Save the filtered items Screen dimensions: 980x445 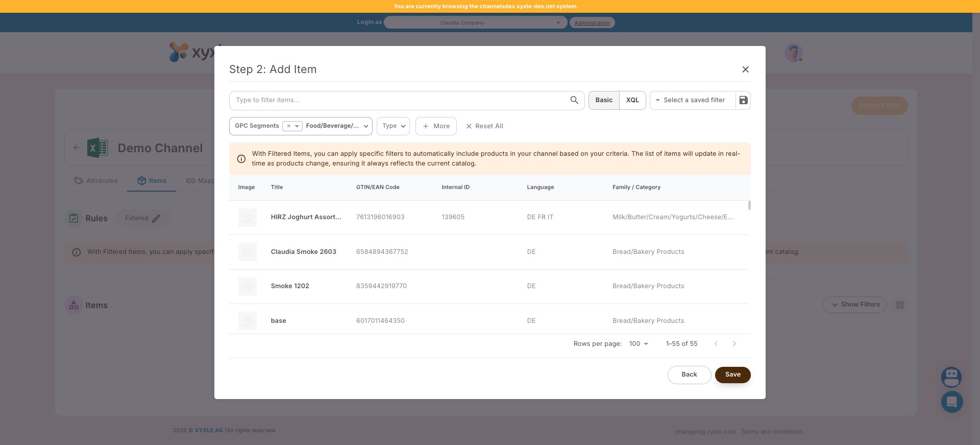(732, 374)
